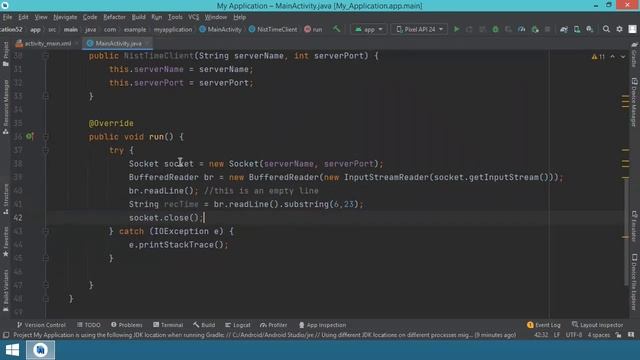Click Attach Debugger to Android Process icon
Image resolution: width=640 pixels, height=360 pixels.
(x=535, y=29)
